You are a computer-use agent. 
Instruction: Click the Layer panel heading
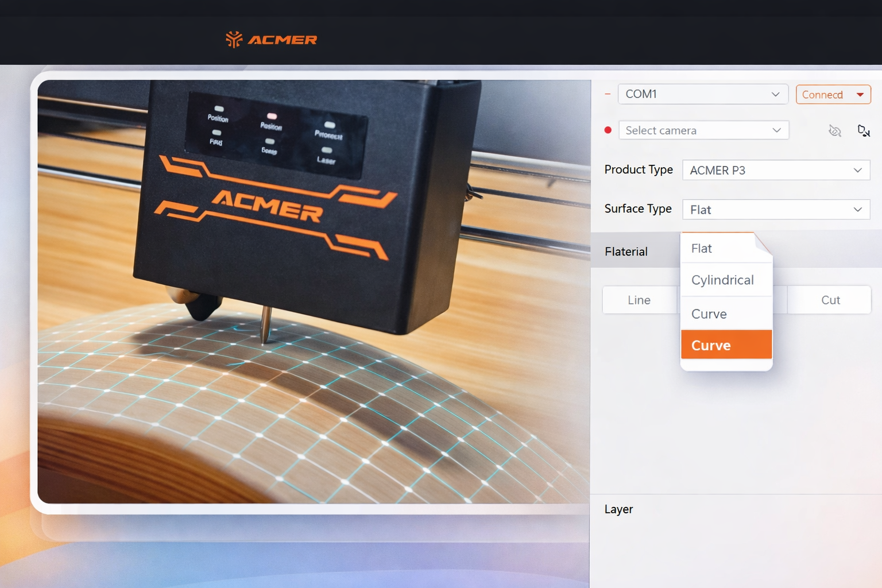618,509
